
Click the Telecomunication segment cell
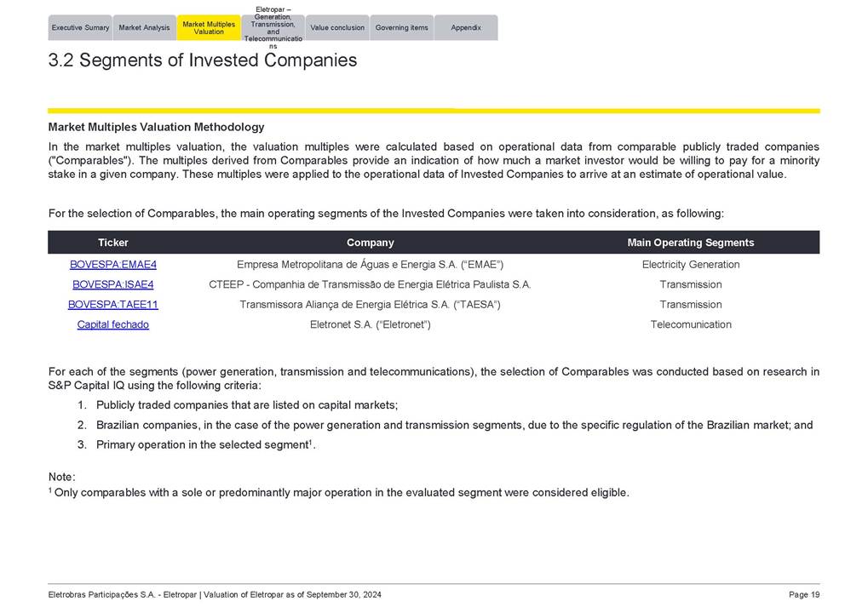tap(690, 324)
